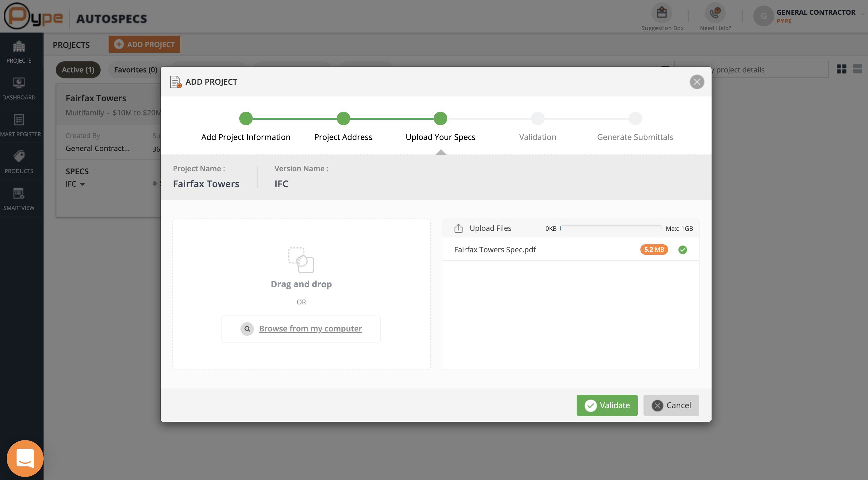Select the Favorites (0) tab
Screen dimensions: 868x480
136,70
